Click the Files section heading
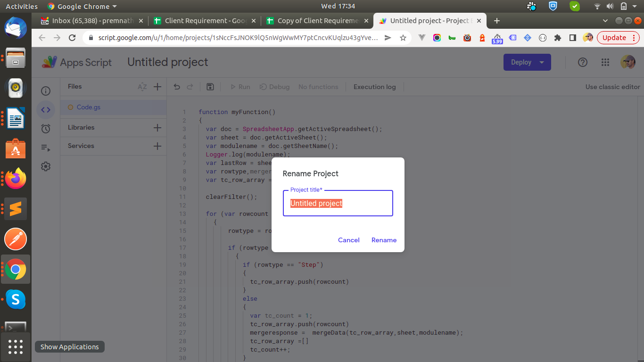 tap(74, 87)
